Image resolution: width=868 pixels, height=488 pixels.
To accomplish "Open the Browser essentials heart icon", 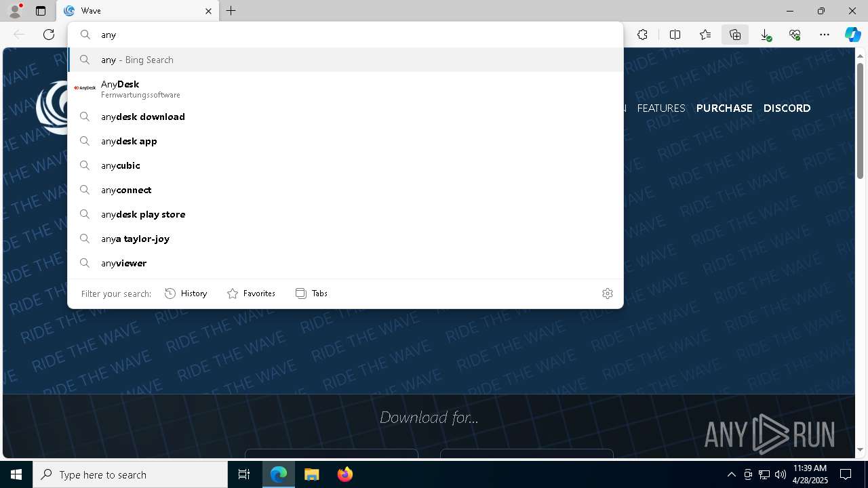I will 795,35.
